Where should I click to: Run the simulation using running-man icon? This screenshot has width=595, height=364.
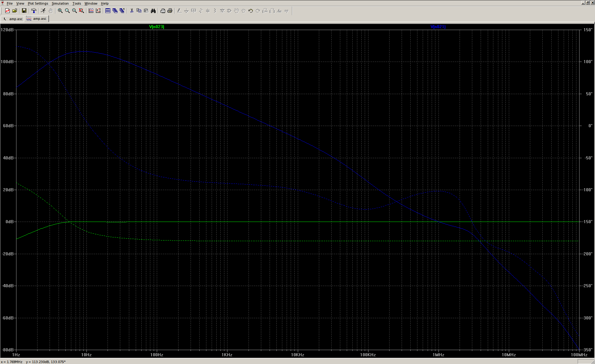pos(43,11)
